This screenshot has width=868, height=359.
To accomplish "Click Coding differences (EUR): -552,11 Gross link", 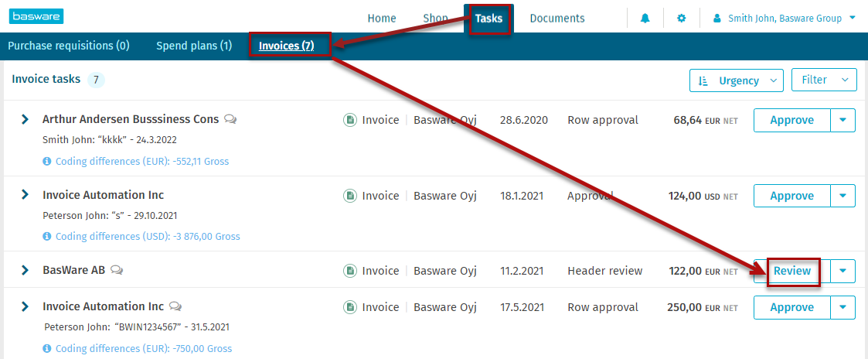I will click(x=142, y=161).
